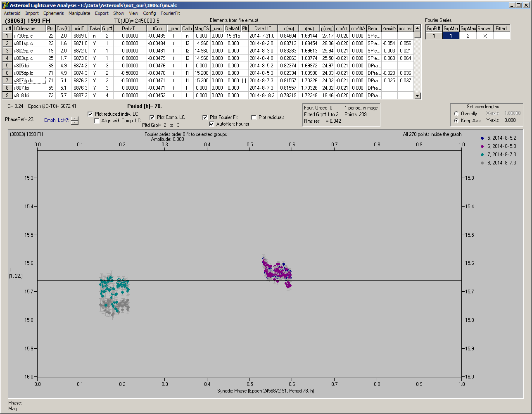The width and height of the screenshot is (532, 414).
Task: Click the midT column header
Action: pyautogui.click(x=80, y=29)
